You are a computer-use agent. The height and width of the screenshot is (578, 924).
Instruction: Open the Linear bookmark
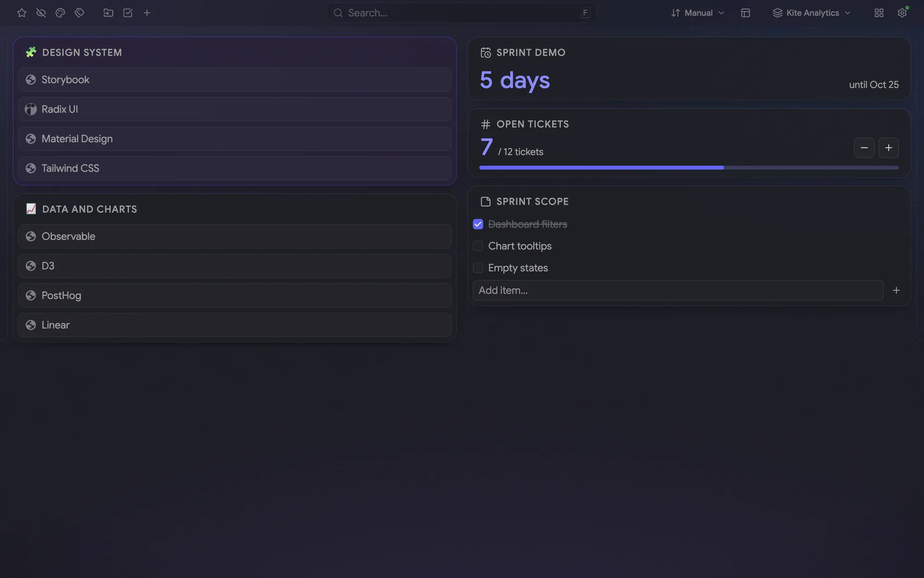click(x=235, y=325)
